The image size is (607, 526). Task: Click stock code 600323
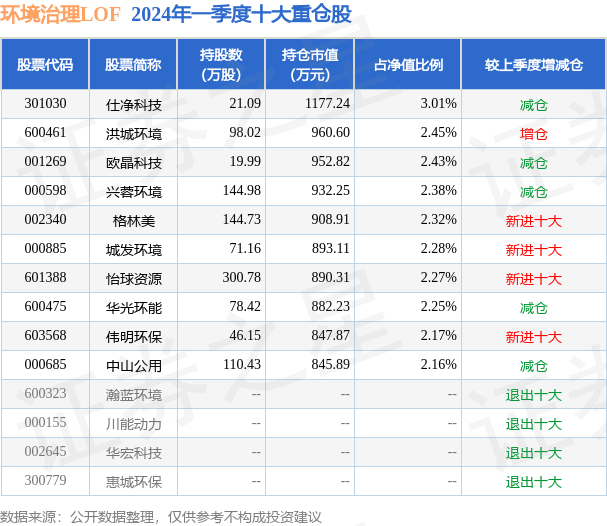click(x=45, y=394)
